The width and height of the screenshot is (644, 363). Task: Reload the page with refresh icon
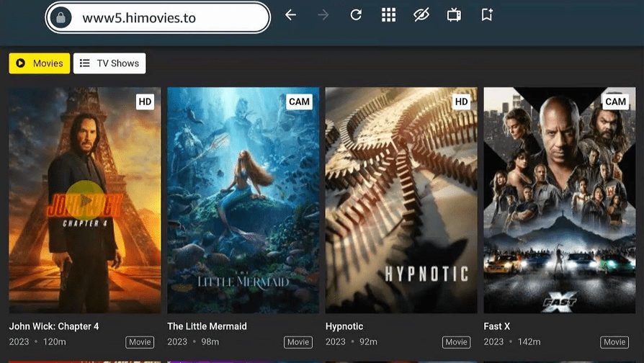tap(356, 15)
